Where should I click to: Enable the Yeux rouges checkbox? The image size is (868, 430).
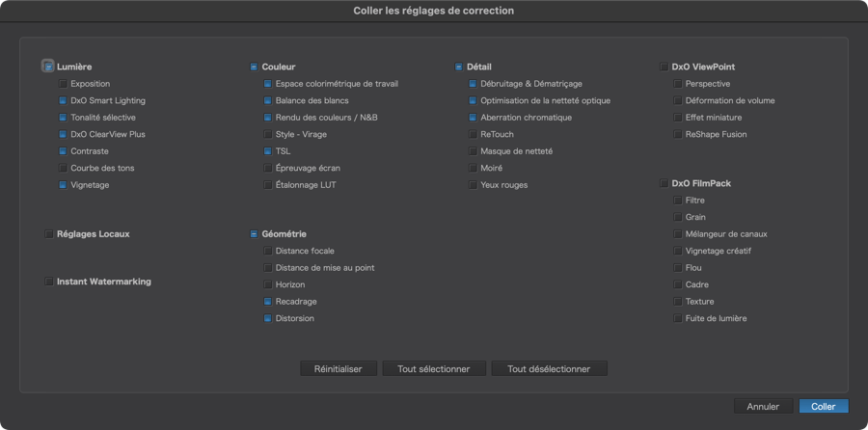[x=473, y=185]
